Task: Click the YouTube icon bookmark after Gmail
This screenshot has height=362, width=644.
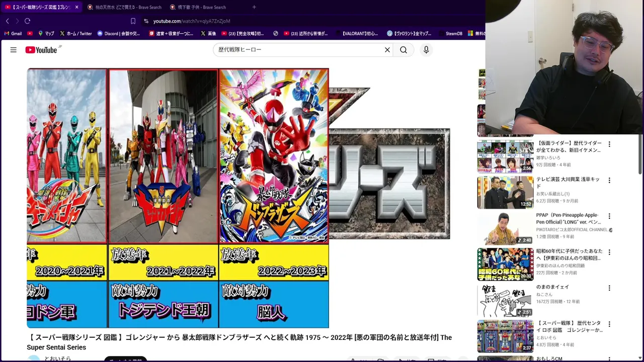Action: 30,34
